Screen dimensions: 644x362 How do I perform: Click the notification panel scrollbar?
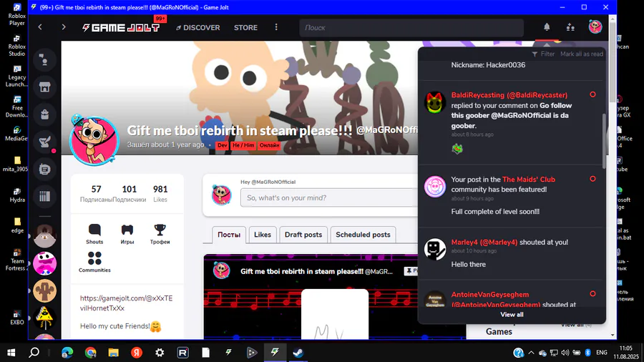(x=603, y=141)
